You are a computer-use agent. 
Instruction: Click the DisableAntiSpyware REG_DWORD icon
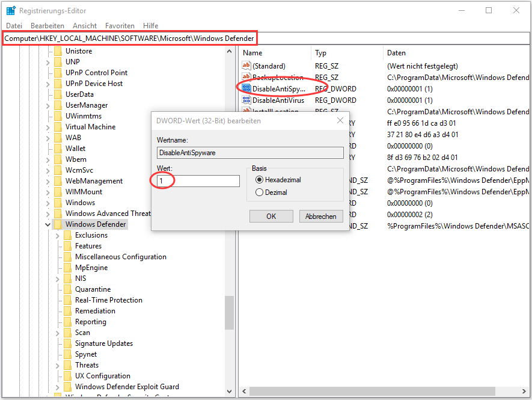[x=246, y=88]
